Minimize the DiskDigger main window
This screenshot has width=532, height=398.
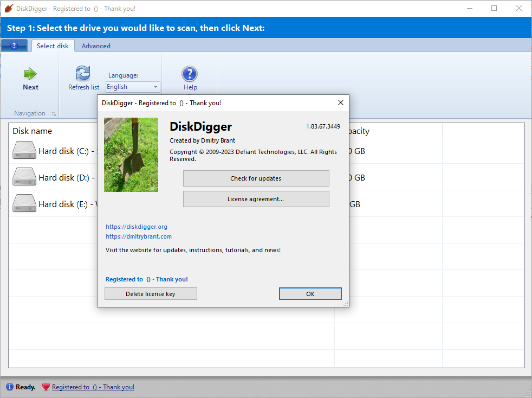click(x=470, y=8)
